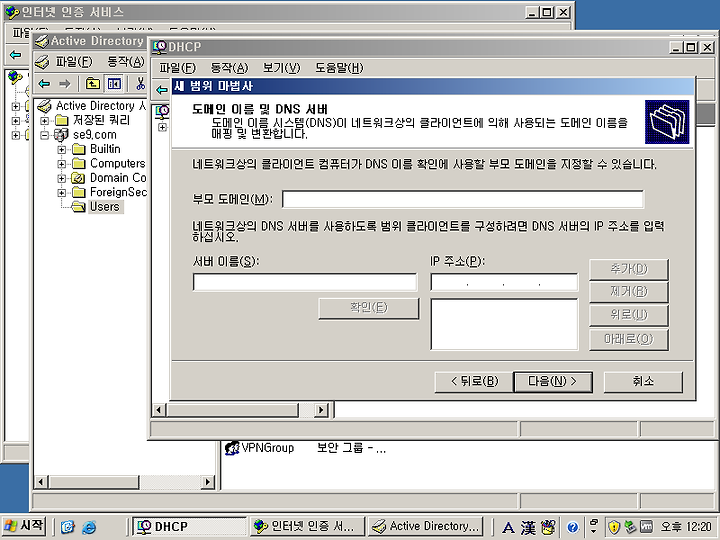This screenshot has height=540, width=720.
Task: Click the Internet Explorer quick launch icon
Action: [x=89, y=527]
